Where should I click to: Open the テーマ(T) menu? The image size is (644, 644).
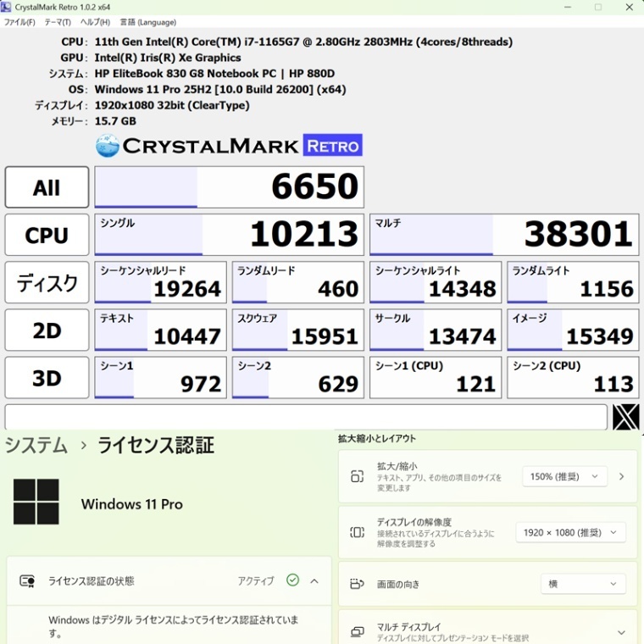[x=58, y=22]
